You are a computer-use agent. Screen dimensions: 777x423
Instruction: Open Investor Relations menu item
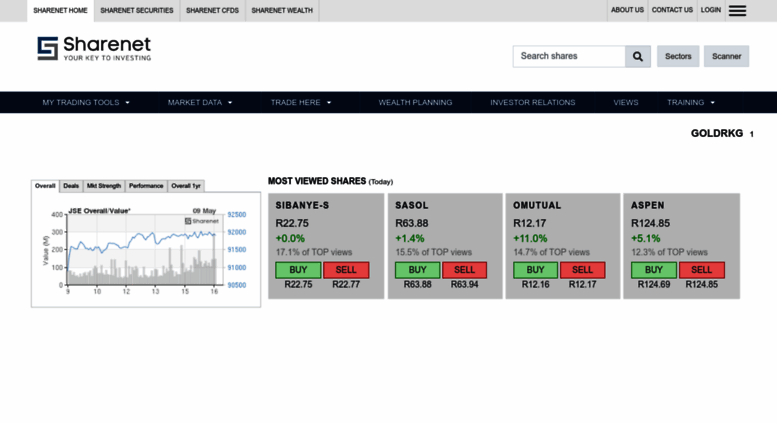click(x=533, y=103)
